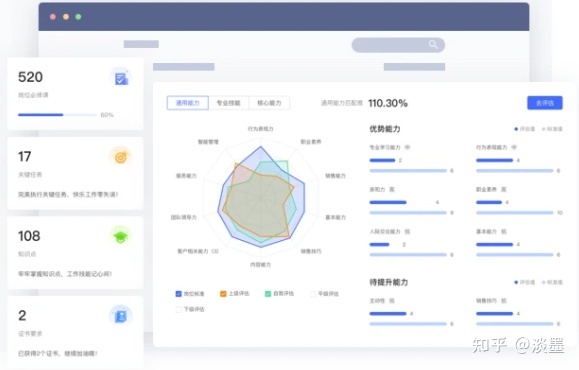Enable the 平级评估 legend checkbox
The image size is (579, 370).
(x=313, y=294)
